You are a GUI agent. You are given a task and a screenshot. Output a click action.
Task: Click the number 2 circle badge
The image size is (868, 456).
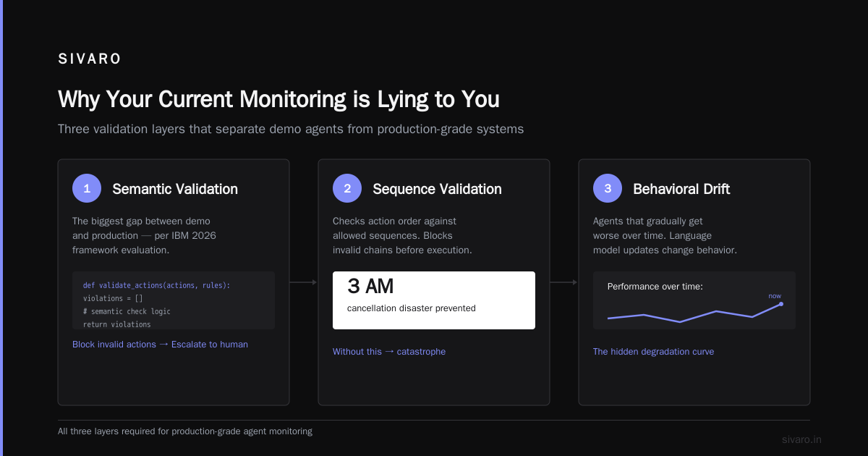pos(347,188)
